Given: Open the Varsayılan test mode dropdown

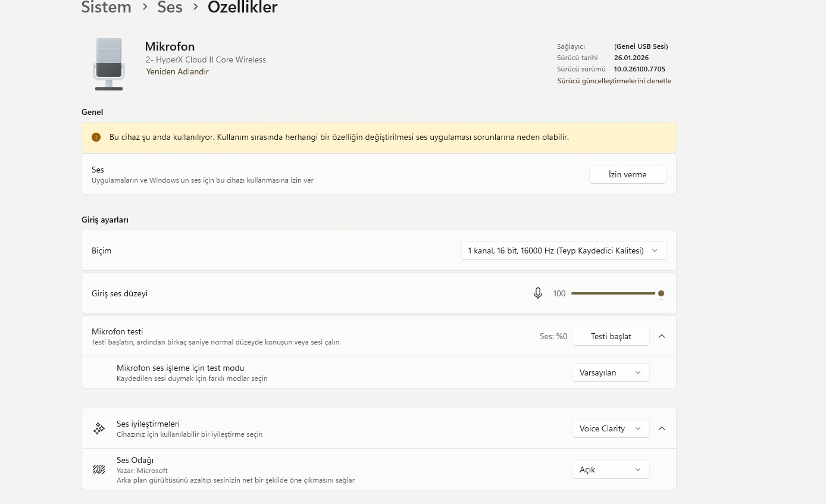Looking at the screenshot, I should tap(611, 372).
